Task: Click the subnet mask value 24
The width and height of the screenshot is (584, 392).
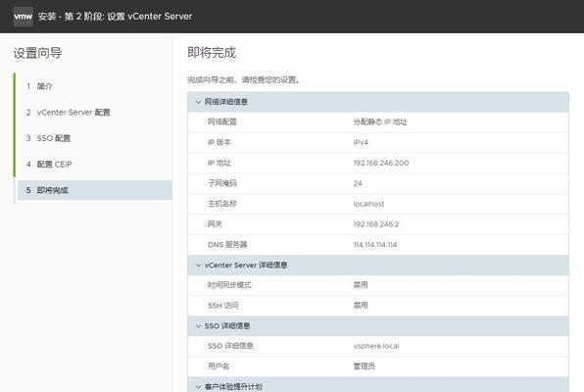Action: [358, 183]
